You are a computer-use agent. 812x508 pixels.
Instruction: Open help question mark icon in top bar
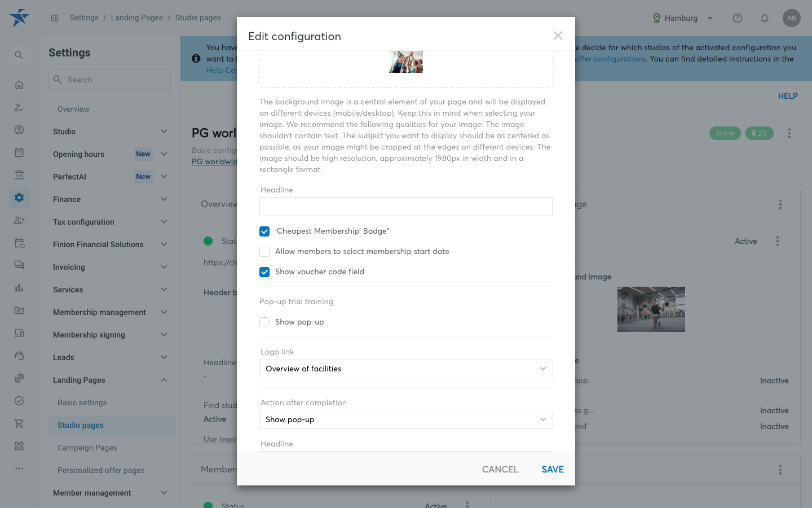738,18
